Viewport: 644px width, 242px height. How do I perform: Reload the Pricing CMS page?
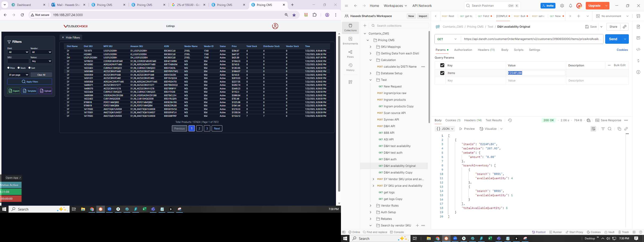22,15
